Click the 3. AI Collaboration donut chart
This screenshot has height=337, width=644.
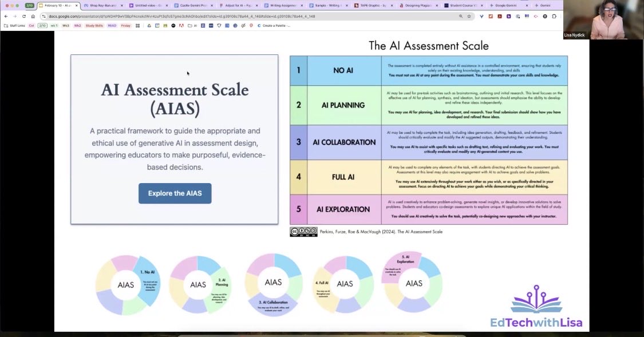coord(274,284)
